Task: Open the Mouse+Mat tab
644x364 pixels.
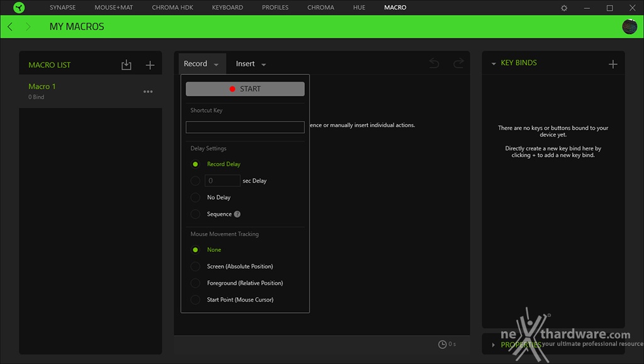Action: tap(114, 8)
